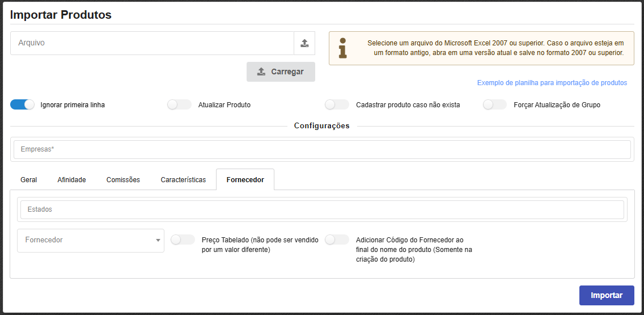Toggle the Preço Tabelado option
Image resolution: width=644 pixels, height=315 pixels.
(183, 240)
